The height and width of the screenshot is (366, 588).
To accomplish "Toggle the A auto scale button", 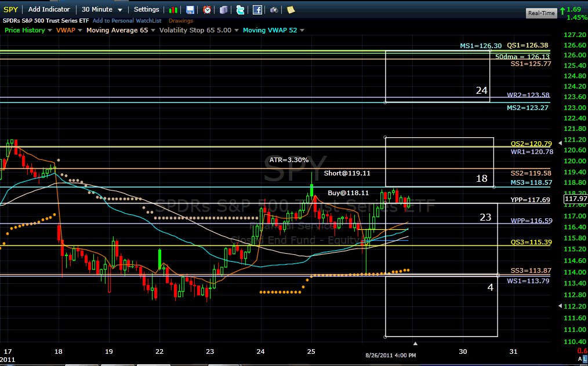I will pos(581,359).
